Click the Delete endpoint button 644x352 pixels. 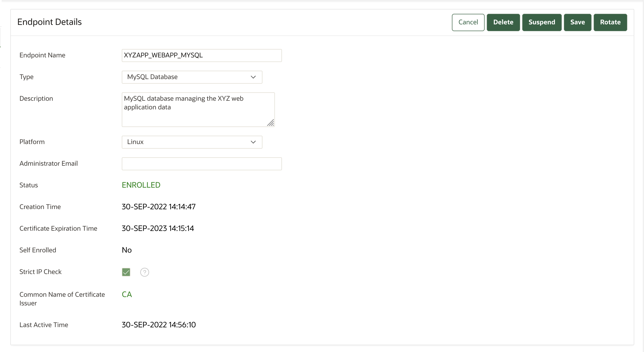(x=503, y=22)
